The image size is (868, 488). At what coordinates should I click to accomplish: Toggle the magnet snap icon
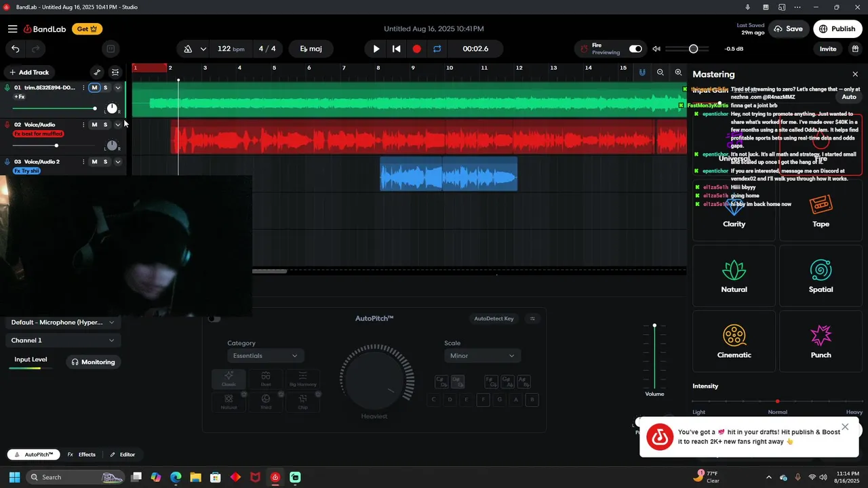[642, 72]
